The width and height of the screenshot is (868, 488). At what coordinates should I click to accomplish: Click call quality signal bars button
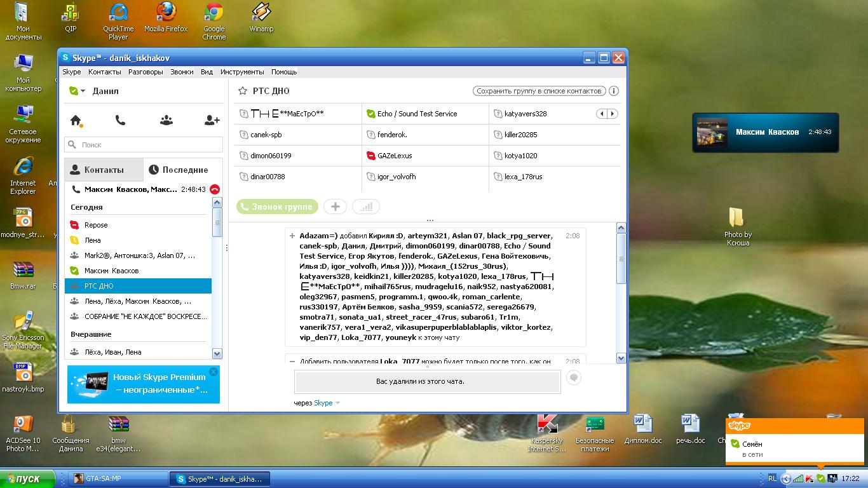click(366, 207)
